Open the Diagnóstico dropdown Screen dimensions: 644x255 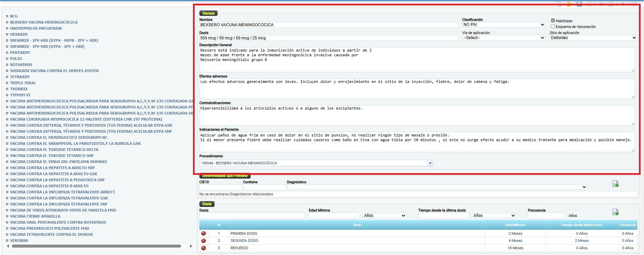[x=437, y=187]
